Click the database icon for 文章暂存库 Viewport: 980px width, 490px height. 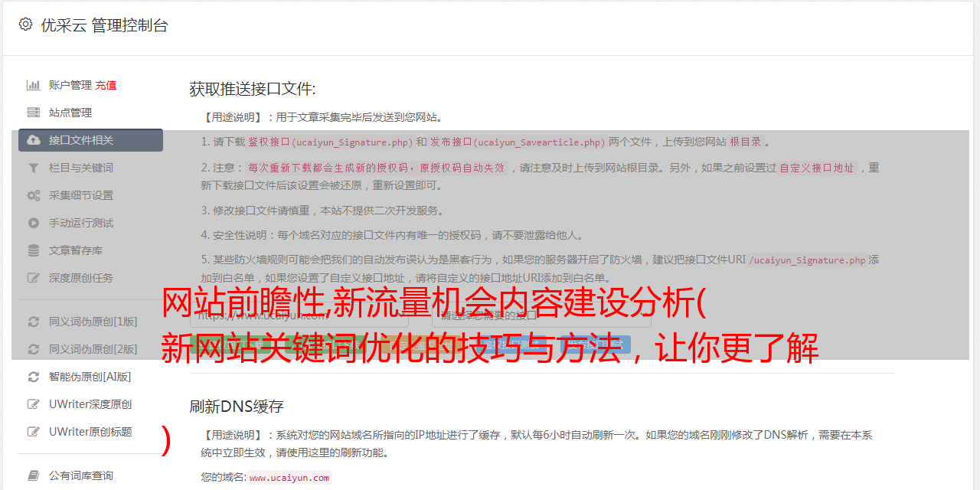pos(34,250)
